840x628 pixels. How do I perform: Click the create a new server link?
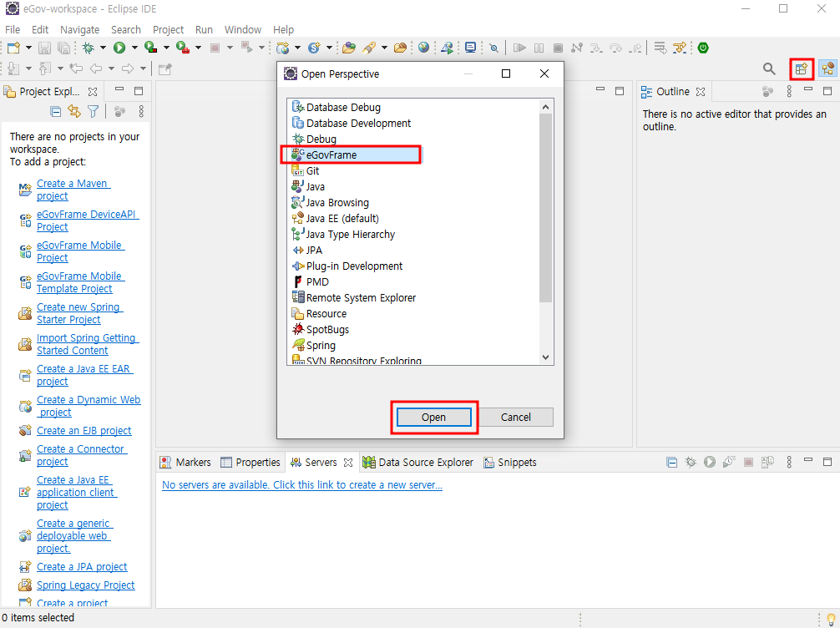pos(302,485)
